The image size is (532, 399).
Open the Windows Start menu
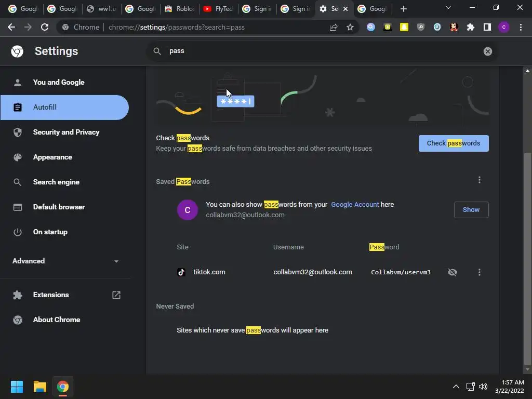point(17,387)
